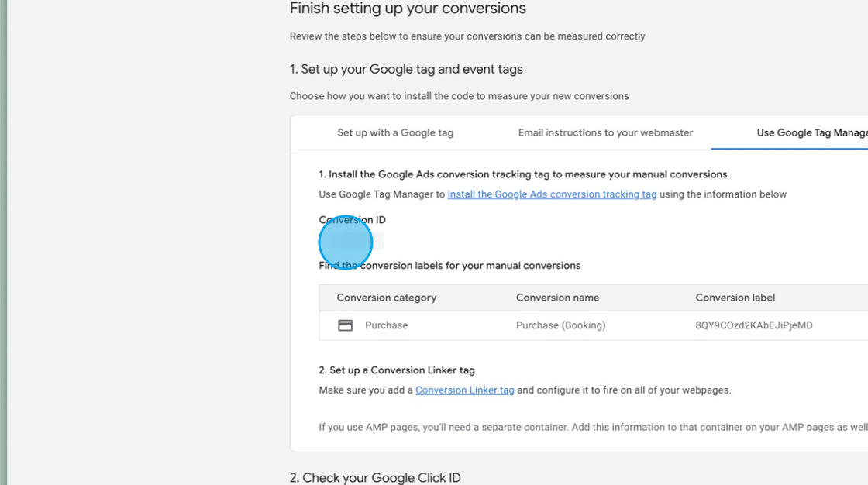Click the Conversion name column header
This screenshot has width=868, height=485.
coord(557,298)
